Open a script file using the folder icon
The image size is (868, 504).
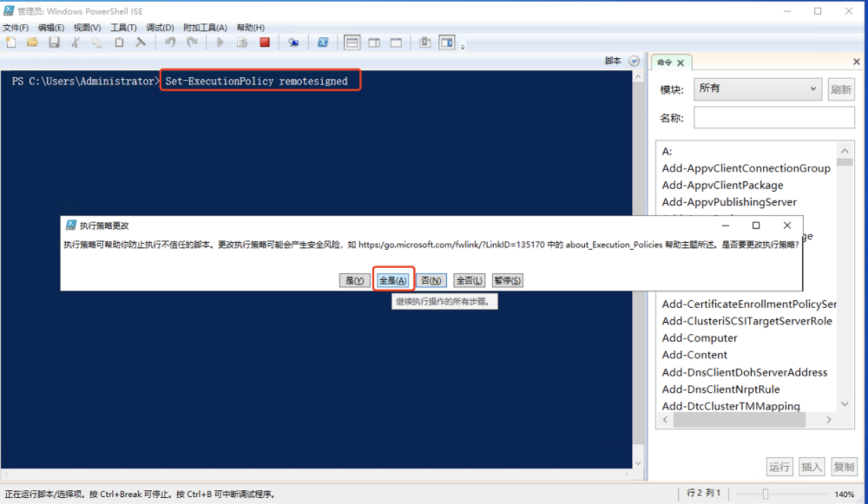point(32,43)
